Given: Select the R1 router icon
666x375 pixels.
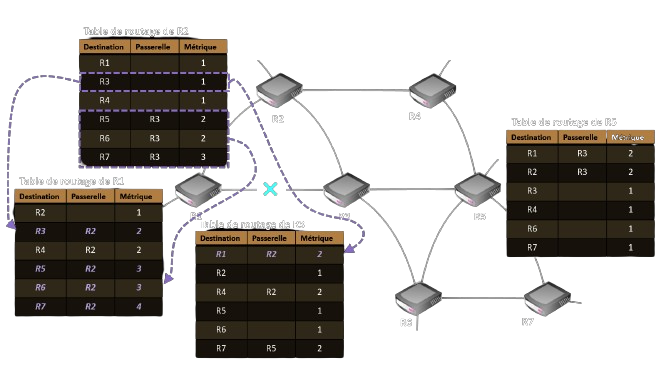Looking at the screenshot, I should 198,190.
